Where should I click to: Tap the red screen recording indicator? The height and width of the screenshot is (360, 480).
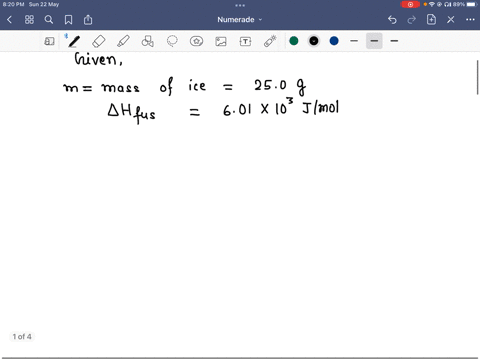click(410, 4)
